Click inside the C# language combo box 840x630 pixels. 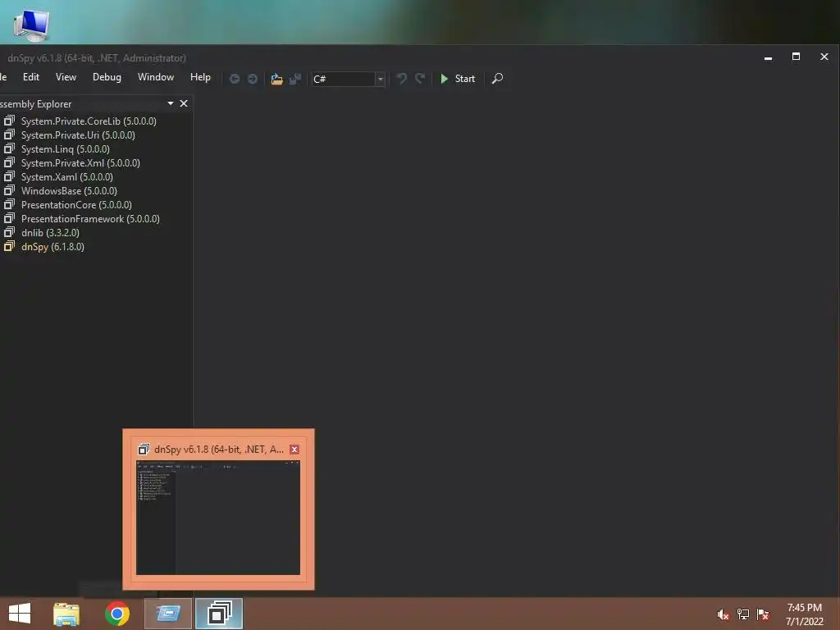click(x=343, y=79)
